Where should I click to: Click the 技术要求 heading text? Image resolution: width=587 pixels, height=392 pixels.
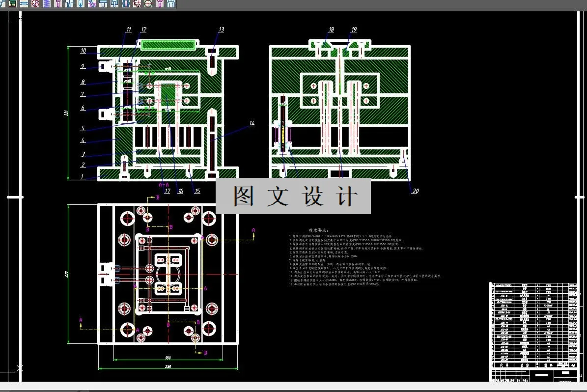[318, 231]
